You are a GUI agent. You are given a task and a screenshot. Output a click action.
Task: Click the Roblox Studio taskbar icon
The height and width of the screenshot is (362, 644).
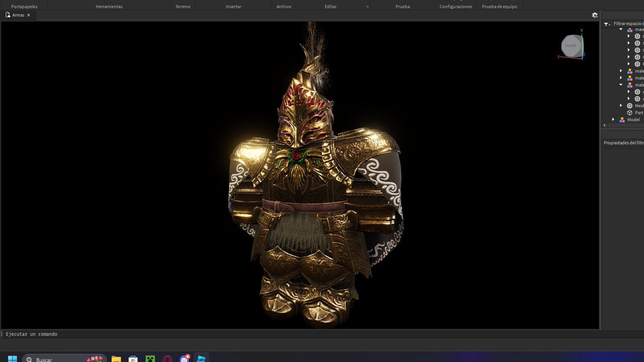[201, 359]
